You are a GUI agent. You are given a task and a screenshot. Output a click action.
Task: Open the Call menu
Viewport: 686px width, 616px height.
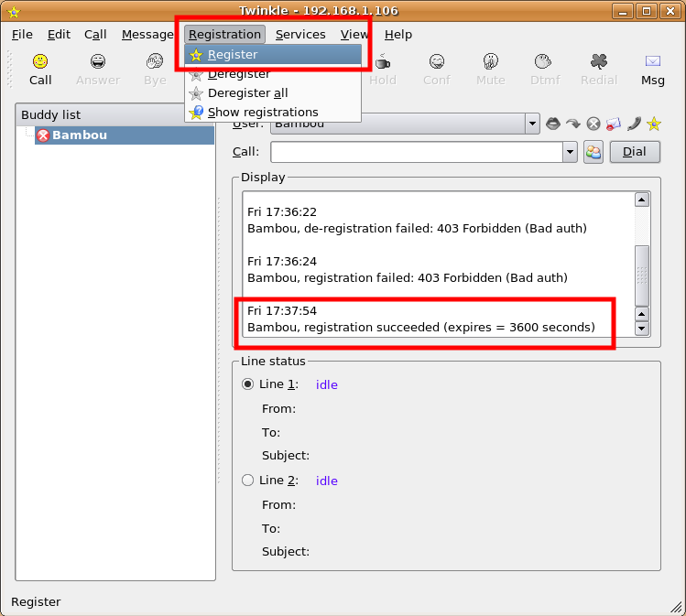coord(95,35)
